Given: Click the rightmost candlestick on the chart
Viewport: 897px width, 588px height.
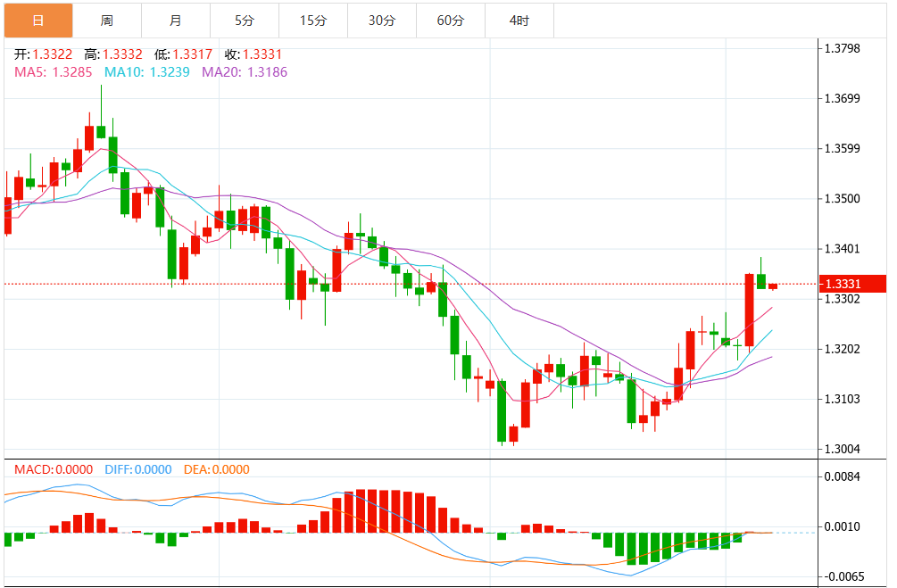Looking at the screenshot, I should tap(773, 286).
